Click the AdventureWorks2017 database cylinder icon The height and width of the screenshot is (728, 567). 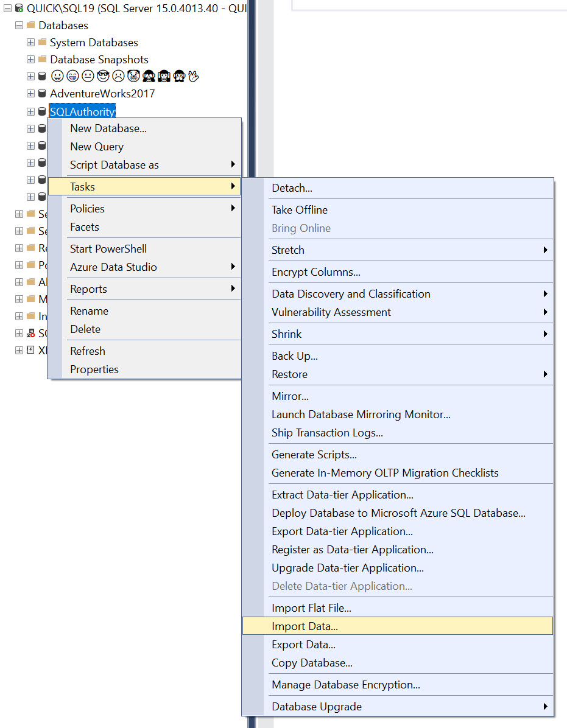click(42, 93)
